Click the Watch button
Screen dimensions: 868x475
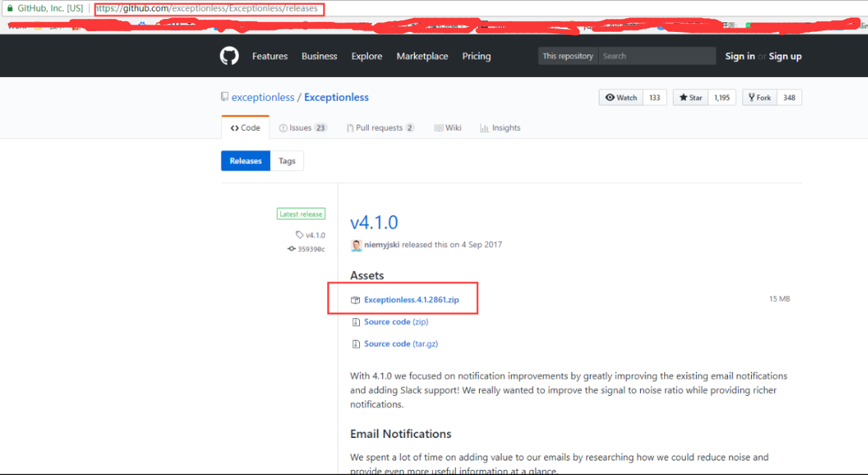click(x=621, y=97)
